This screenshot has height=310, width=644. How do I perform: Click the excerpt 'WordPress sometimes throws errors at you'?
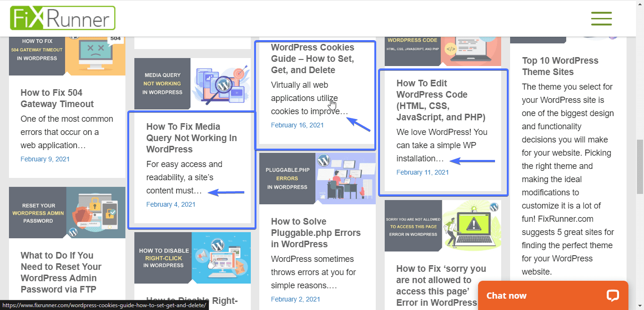pyautogui.click(x=314, y=272)
